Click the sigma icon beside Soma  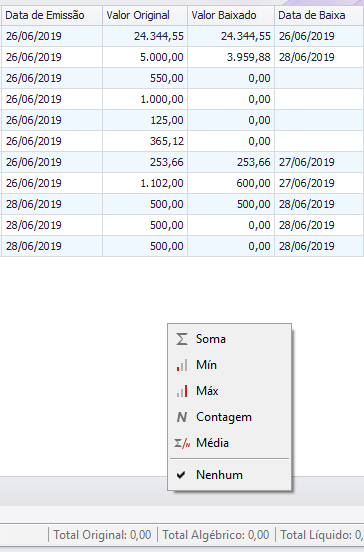pyautogui.click(x=182, y=339)
